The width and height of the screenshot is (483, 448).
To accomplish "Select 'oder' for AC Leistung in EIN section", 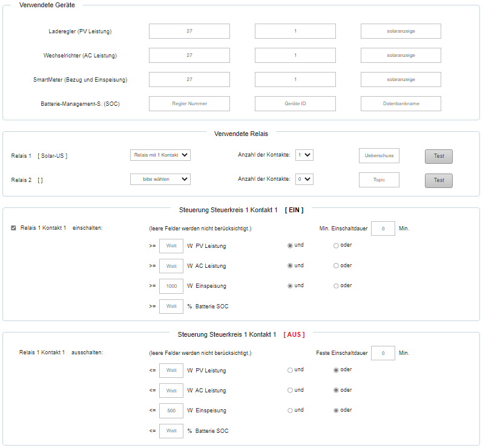I will point(336,266).
